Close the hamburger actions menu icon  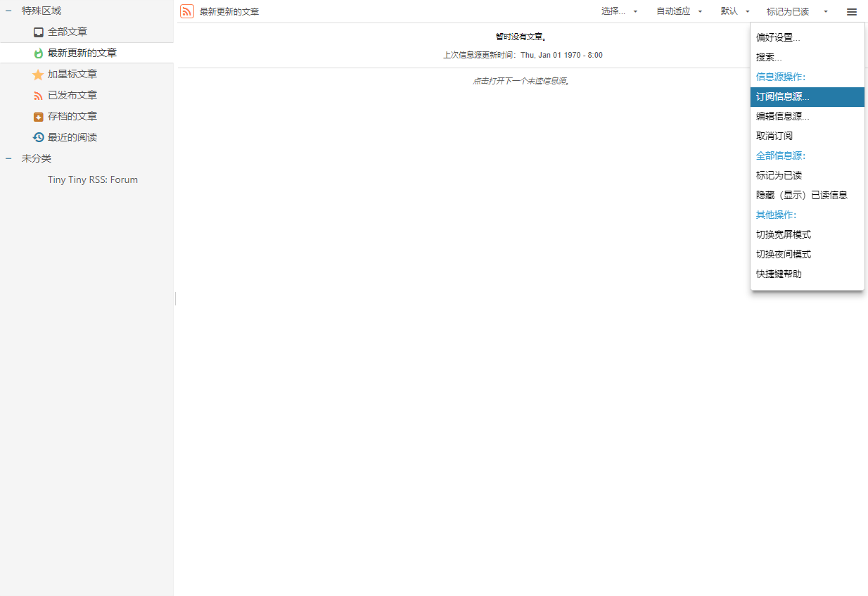click(x=852, y=11)
